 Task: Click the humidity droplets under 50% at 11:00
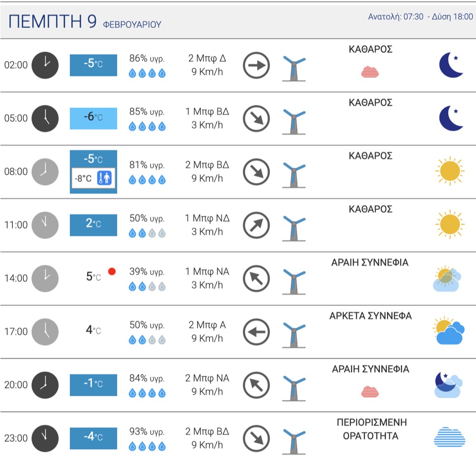pos(147,233)
